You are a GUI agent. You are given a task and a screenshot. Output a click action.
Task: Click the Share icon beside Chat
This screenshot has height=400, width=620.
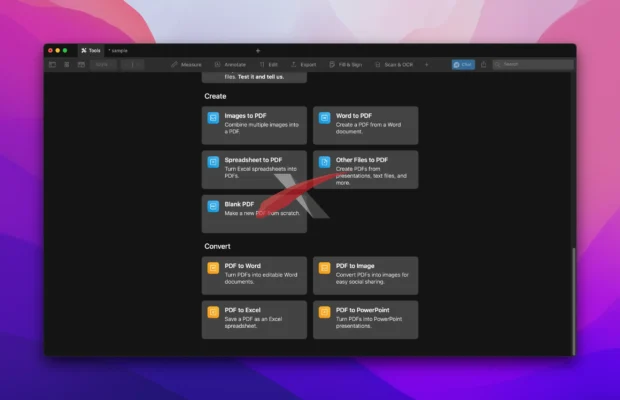(483, 64)
